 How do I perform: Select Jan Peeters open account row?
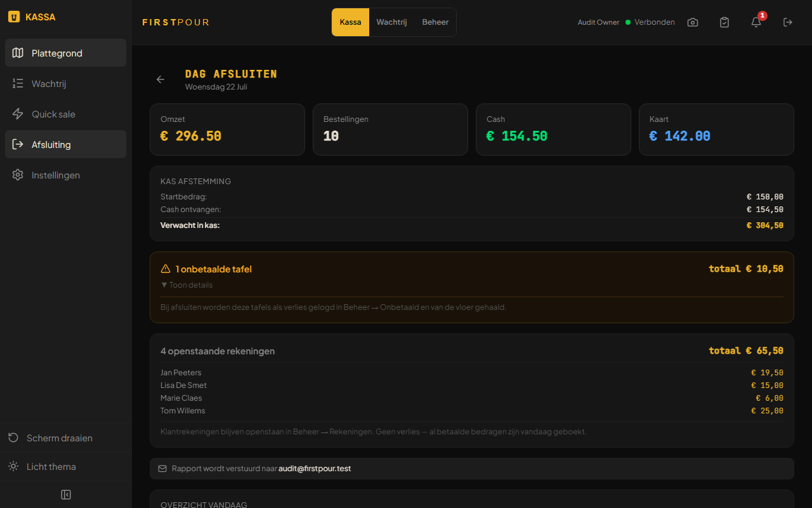pyautogui.click(x=472, y=373)
